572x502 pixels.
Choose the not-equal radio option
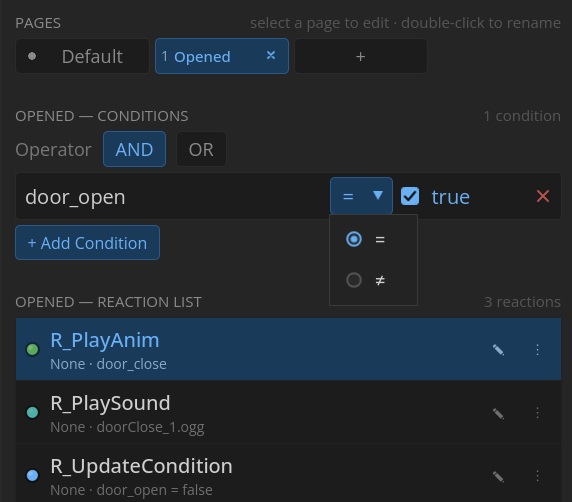(x=353, y=280)
